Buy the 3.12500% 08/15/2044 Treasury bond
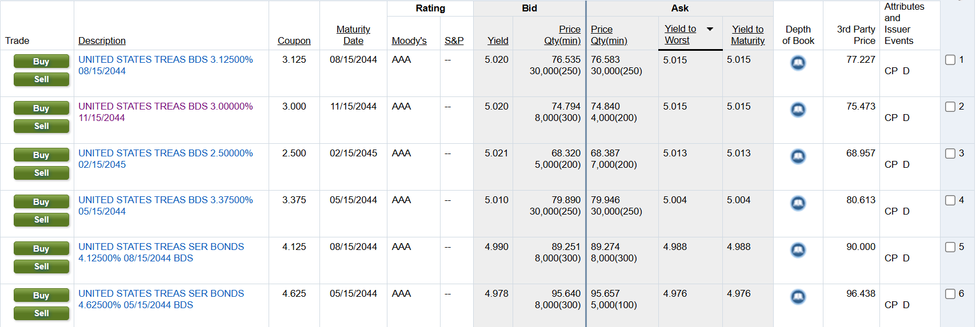Screen dimensions: 980x327 click(x=41, y=61)
